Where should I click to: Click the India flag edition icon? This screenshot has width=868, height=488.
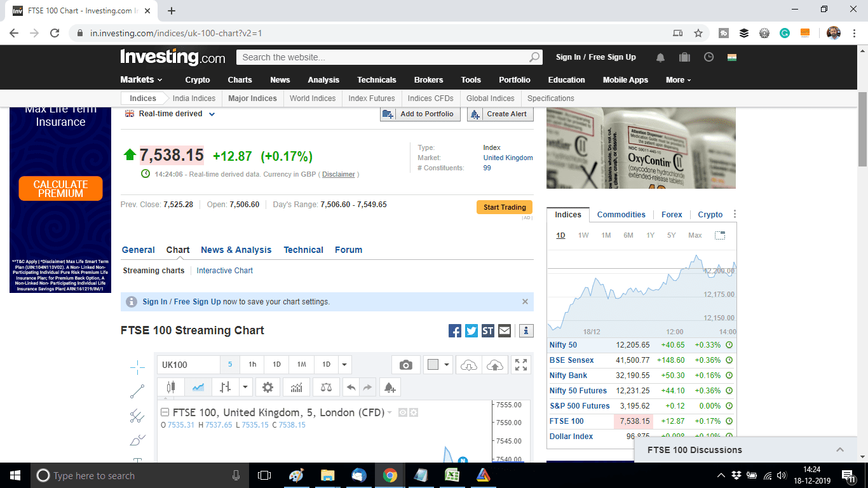732,57
